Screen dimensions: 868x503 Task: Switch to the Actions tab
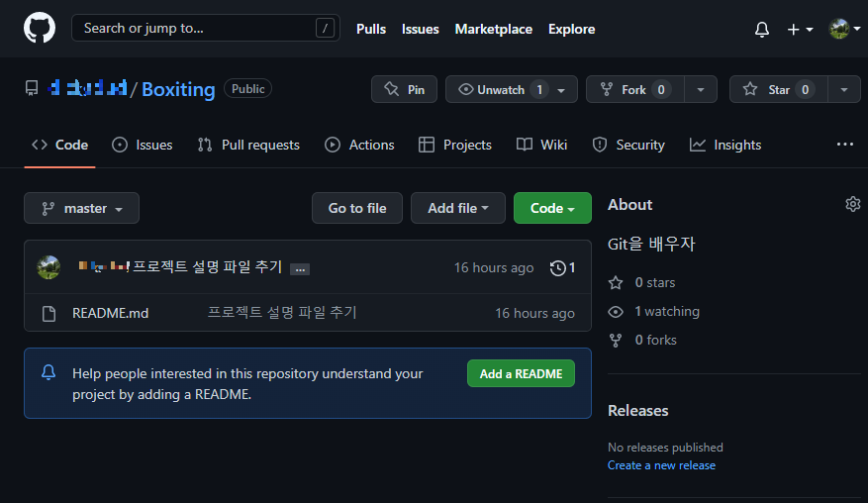[x=359, y=146]
